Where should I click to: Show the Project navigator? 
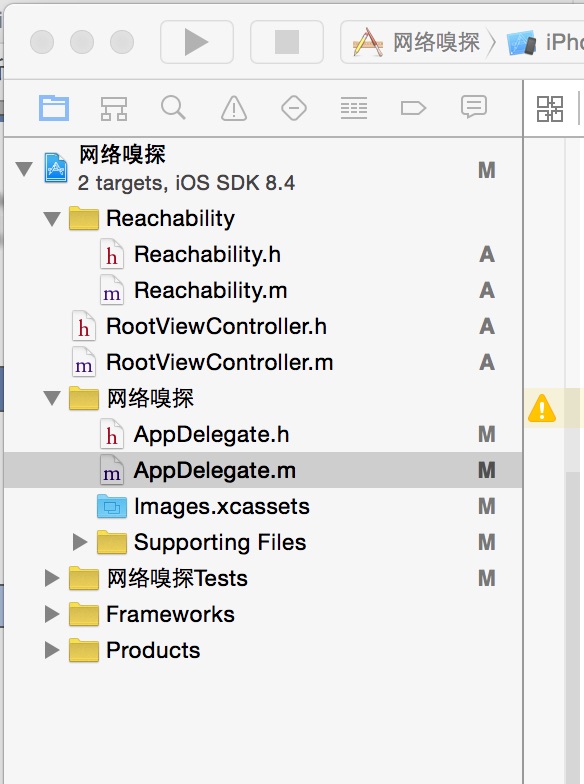(54, 108)
